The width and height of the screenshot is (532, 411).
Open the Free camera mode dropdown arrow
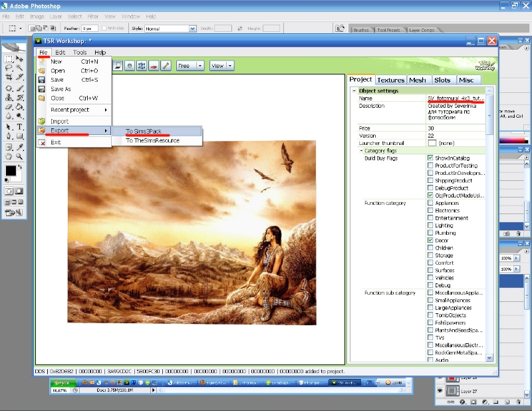200,66
